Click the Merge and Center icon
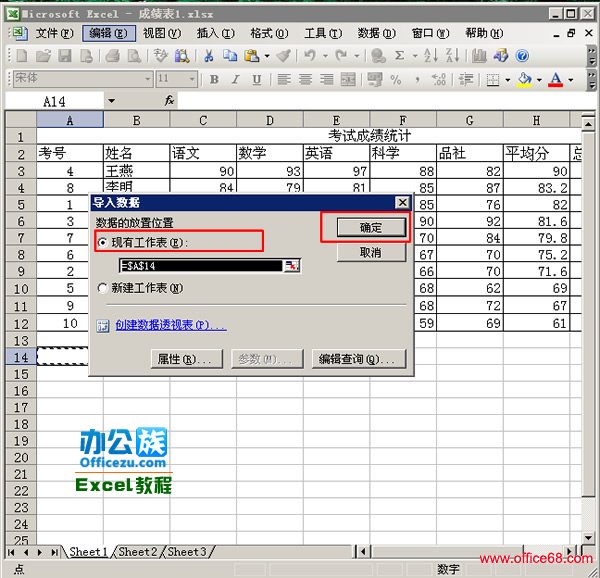Screen dimensions: 600x578 pos(348,80)
